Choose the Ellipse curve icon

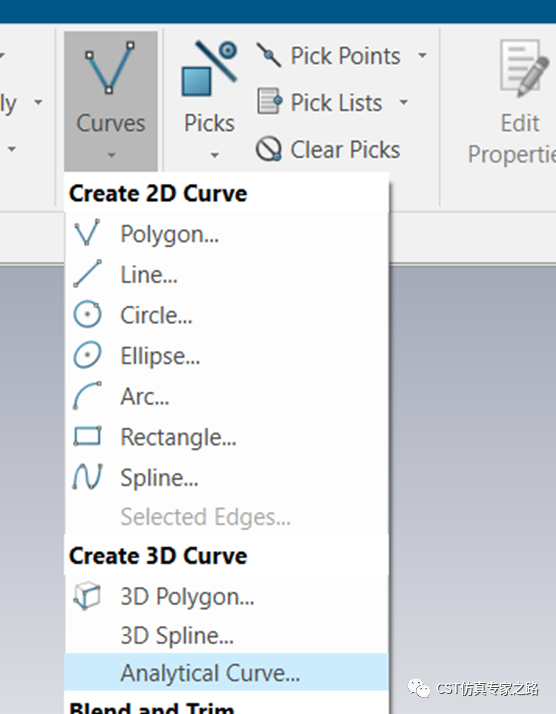pos(87,355)
